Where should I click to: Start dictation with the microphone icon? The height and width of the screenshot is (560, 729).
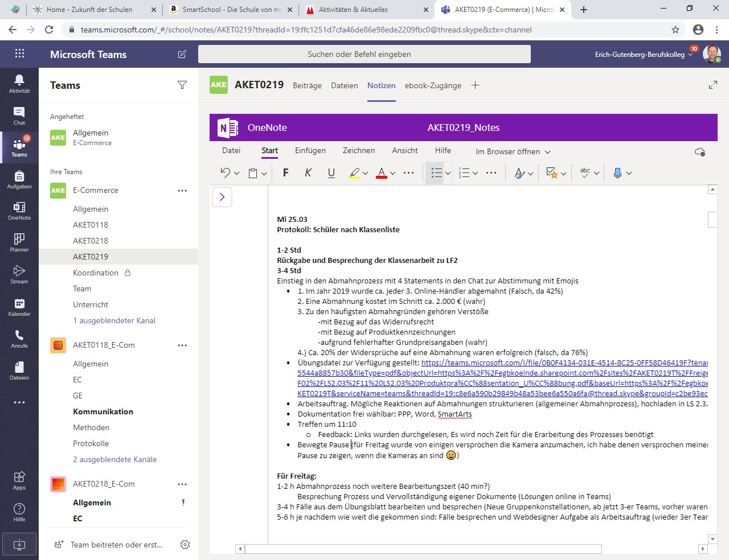point(618,172)
